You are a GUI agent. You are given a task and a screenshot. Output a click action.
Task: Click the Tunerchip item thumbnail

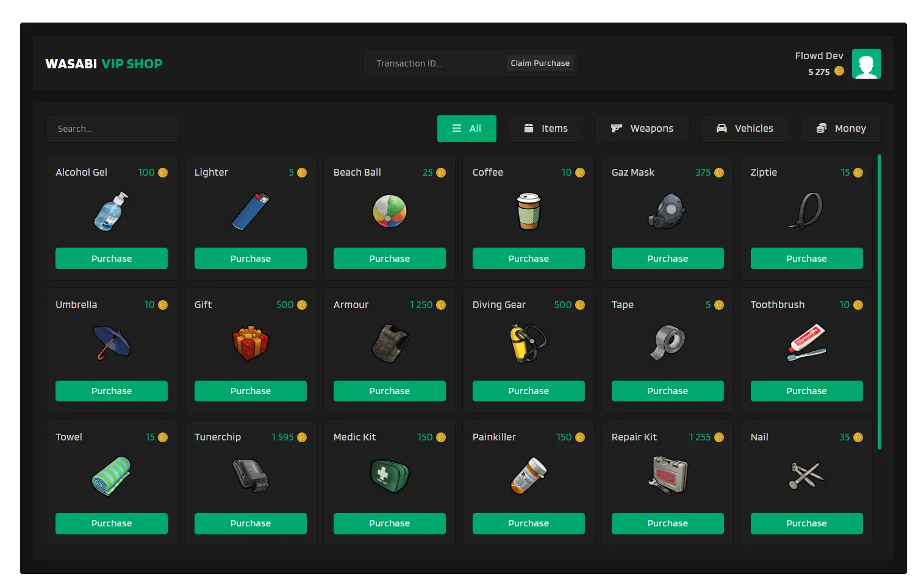[x=251, y=476]
